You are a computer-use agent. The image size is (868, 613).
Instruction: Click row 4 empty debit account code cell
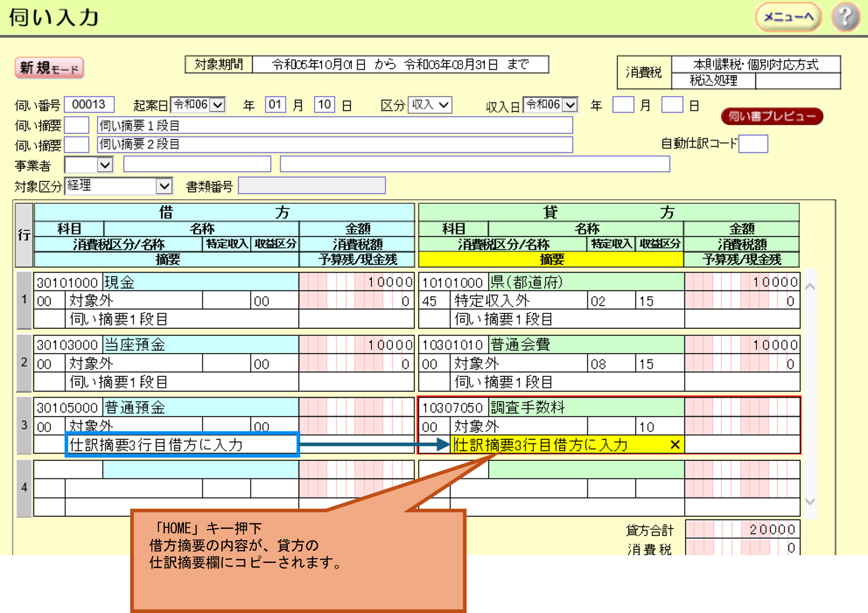coord(68,469)
